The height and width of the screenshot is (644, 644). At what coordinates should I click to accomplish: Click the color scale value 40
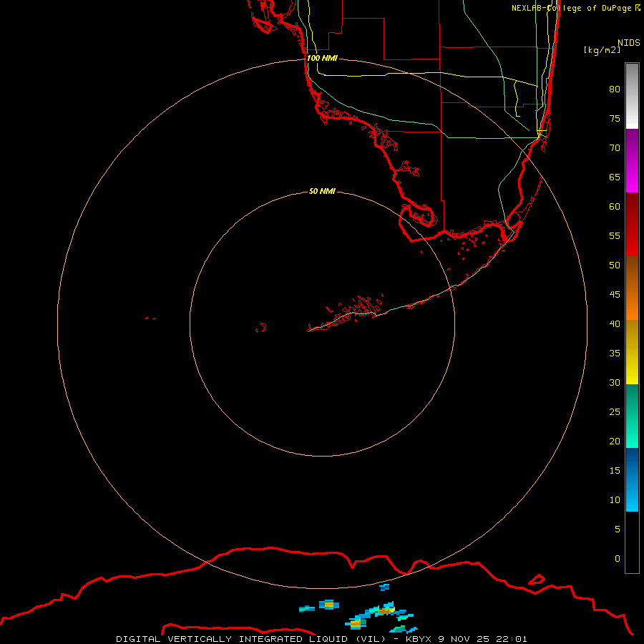[615, 323]
